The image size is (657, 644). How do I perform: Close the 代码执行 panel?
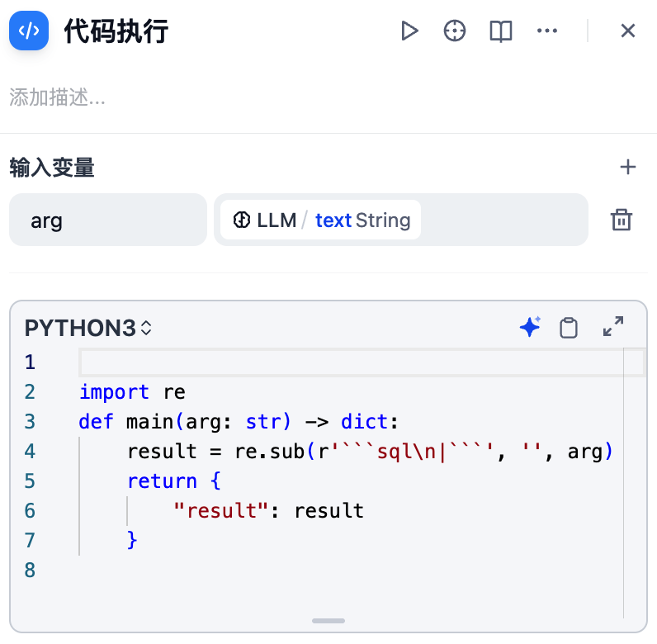point(627,31)
